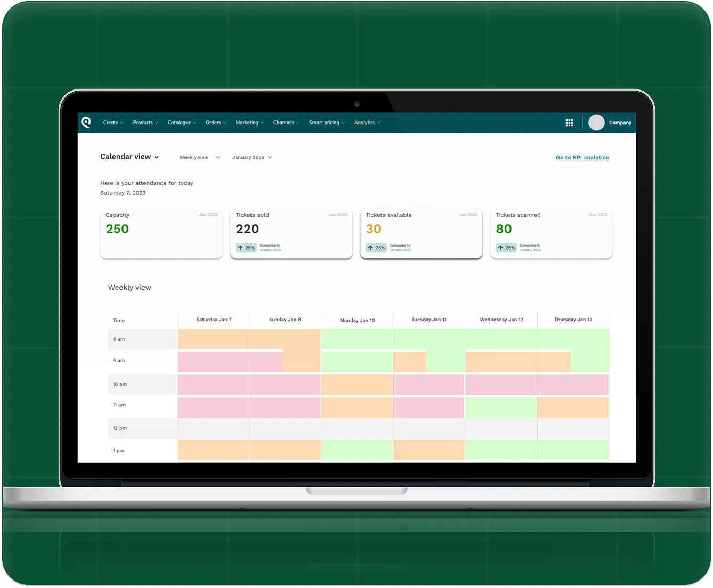This screenshot has width=713, height=588.
Task: Select Tuesday Jan 11 1 pm orange slot
Action: click(x=429, y=450)
